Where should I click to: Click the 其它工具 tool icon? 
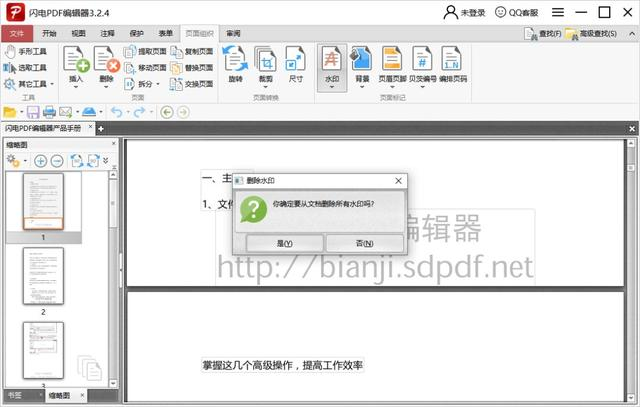pyautogui.click(x=10, y=84)
